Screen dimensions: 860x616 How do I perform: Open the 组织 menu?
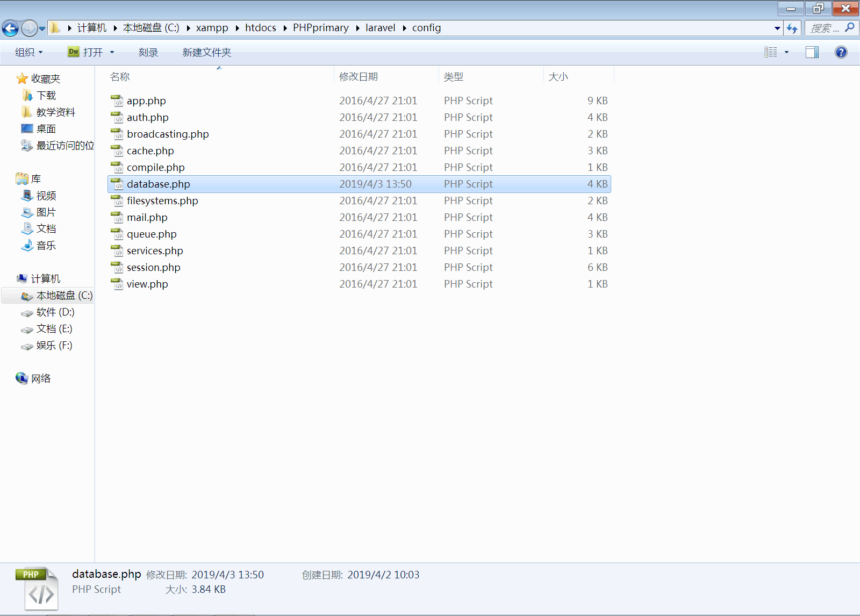point(29,52)
